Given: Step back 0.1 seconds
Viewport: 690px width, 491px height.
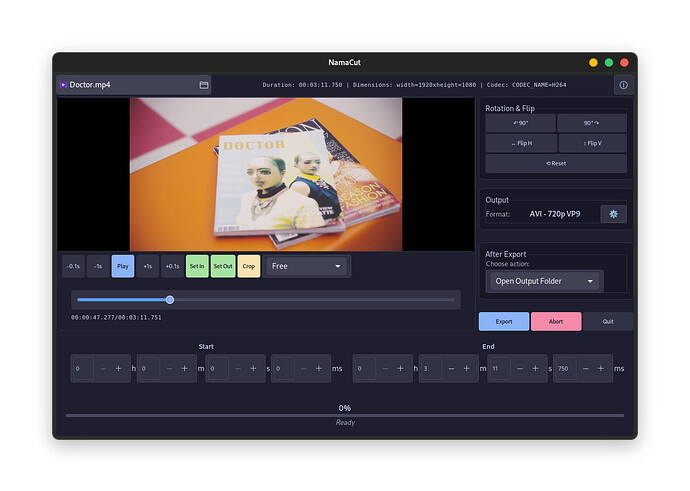Looking at the screenshot, I should pyautogui.click(x=72, y=266).
